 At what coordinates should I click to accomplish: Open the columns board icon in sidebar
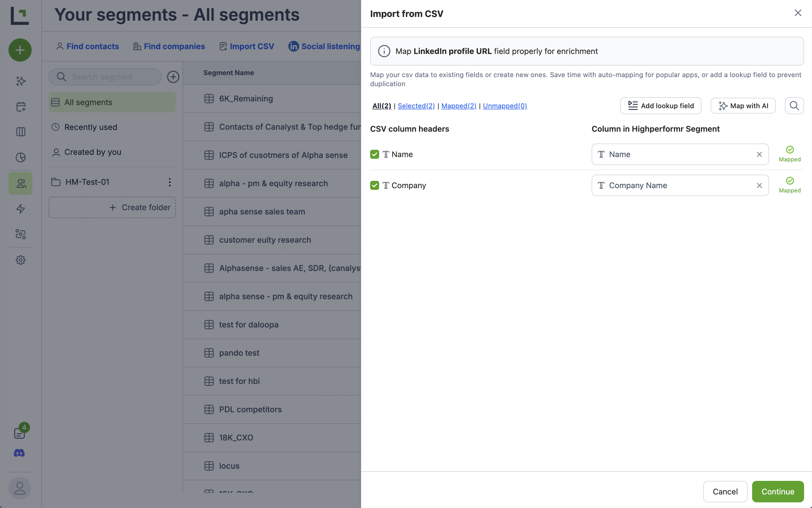click(x=21, y=132)
